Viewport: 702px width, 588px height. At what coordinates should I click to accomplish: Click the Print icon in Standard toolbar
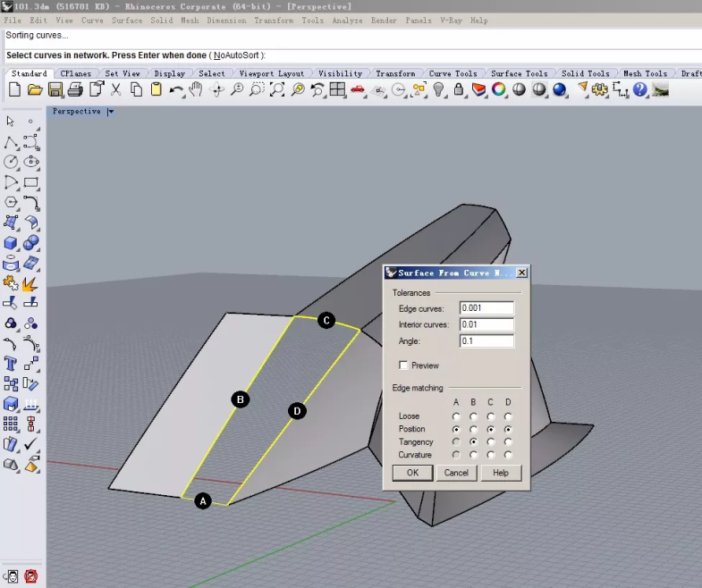pos(75,89)
